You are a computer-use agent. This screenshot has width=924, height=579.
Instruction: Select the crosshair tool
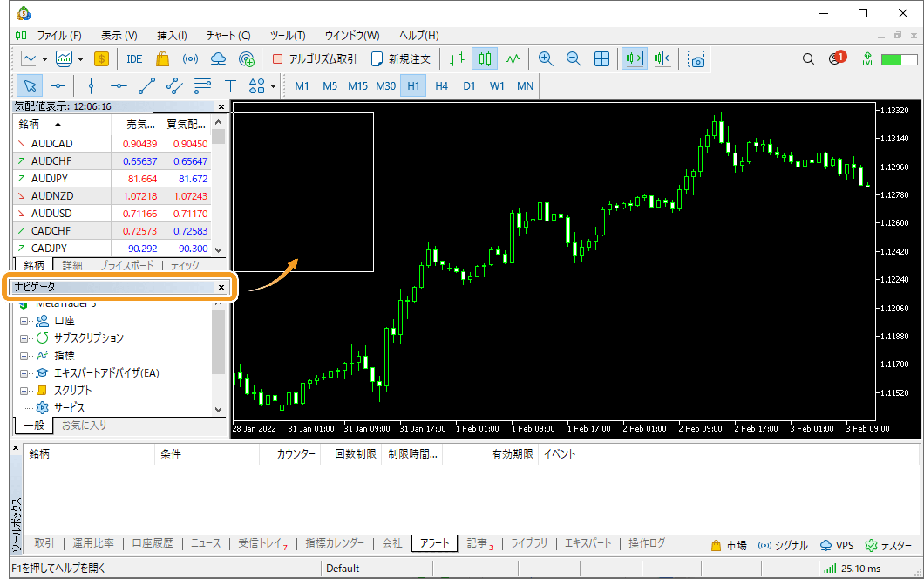58,86
